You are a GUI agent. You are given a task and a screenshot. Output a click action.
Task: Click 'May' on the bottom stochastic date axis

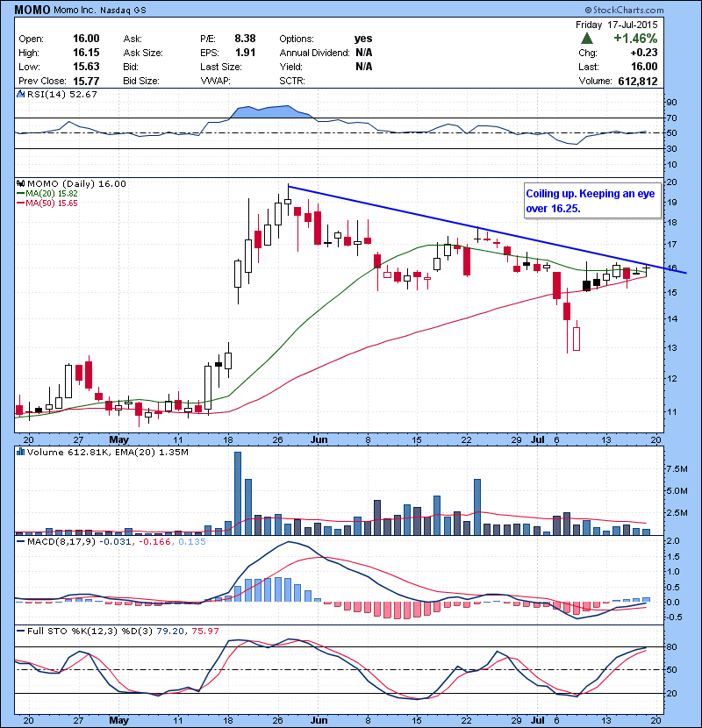click(x=119, y=720)
